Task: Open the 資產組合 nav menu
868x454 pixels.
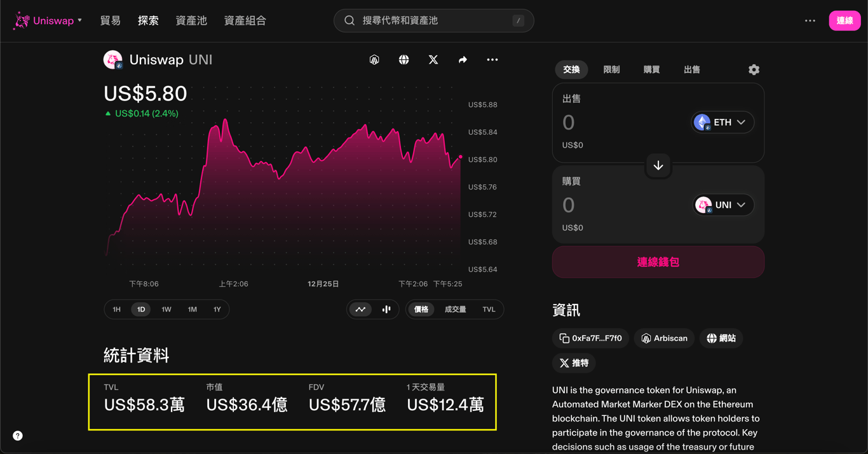Action: [245, 20]
